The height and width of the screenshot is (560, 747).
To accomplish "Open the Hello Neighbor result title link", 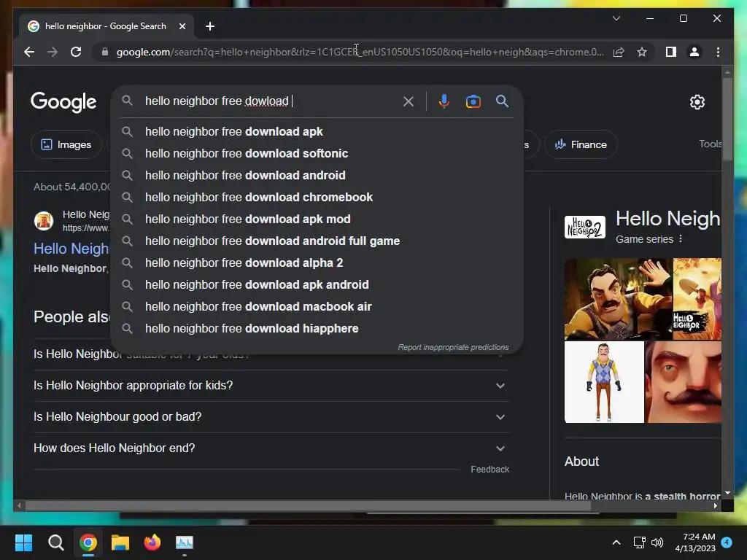I will point(71,248).
